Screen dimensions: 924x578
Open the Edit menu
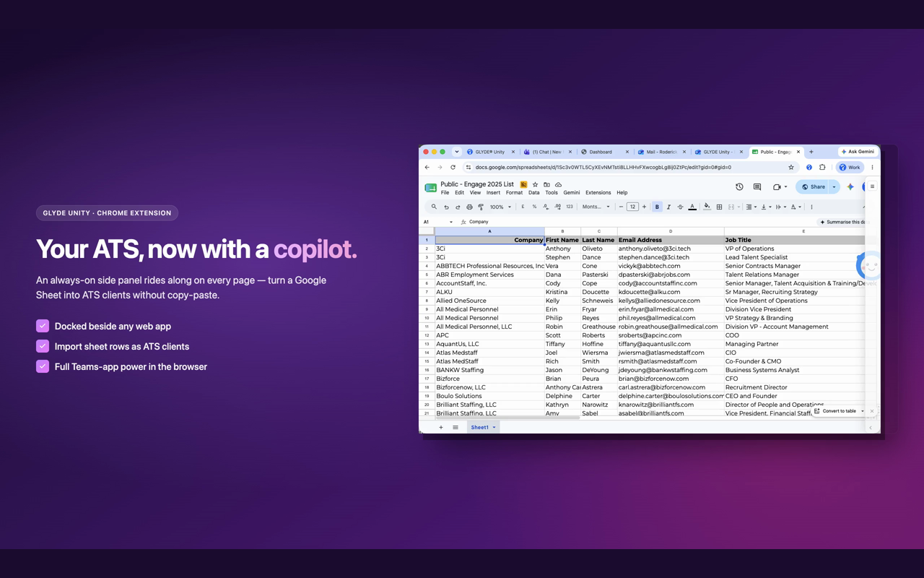459,193
